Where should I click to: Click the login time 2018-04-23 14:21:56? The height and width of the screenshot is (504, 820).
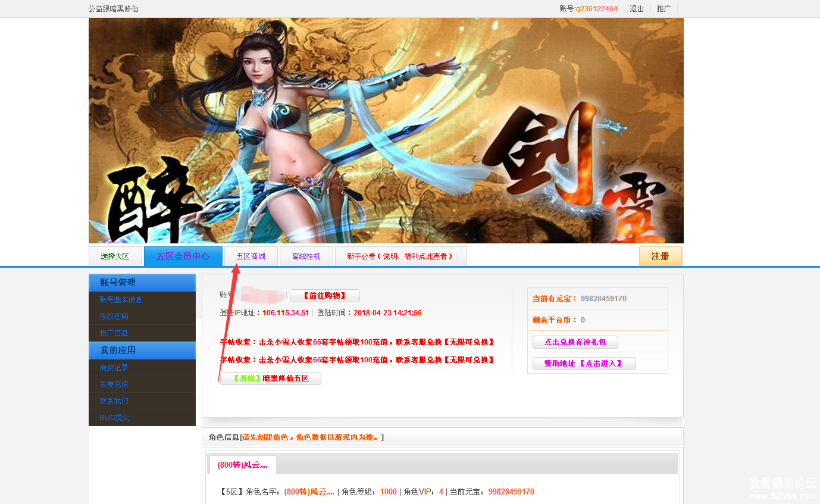click(x=387, y=313)
